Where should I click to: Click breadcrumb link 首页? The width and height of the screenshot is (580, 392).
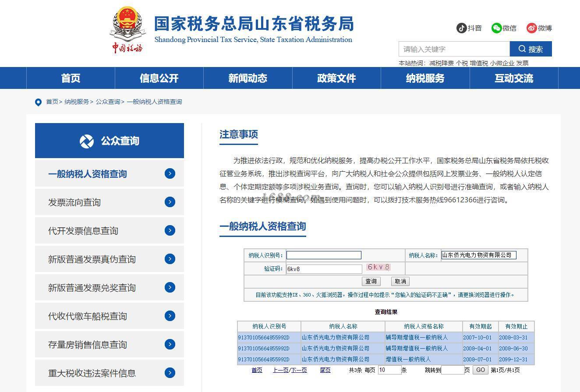pyautogui.click(x=52, y=102)
